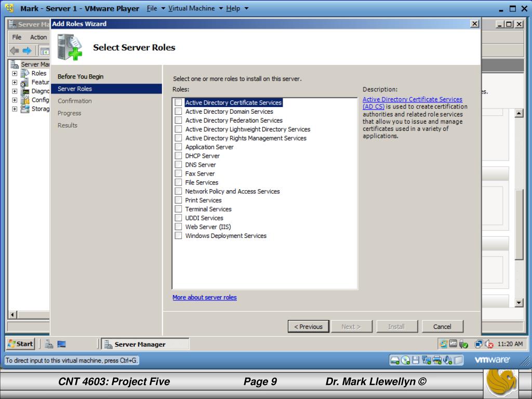Click the VMware Tools tray icon
The image size is (532, 399).
453,344
